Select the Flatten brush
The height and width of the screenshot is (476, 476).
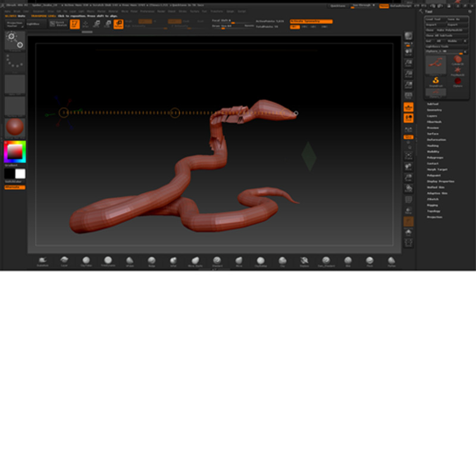tap(392, 261)
